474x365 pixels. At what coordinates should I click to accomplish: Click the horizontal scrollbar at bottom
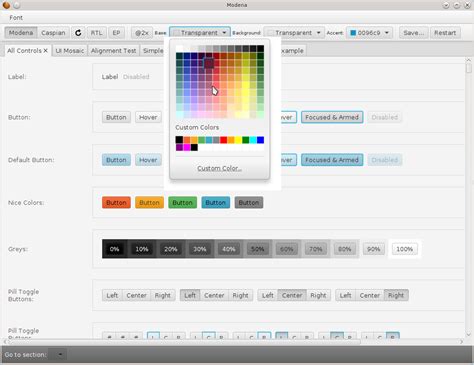[x=184, y=342]
